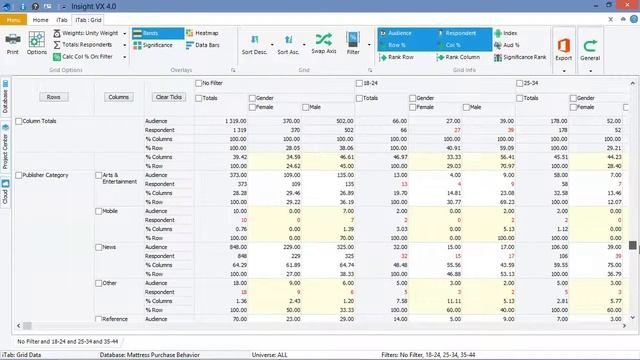Tick the Other row checkbox
Screen dimensions: 640x360
(98, 283)
